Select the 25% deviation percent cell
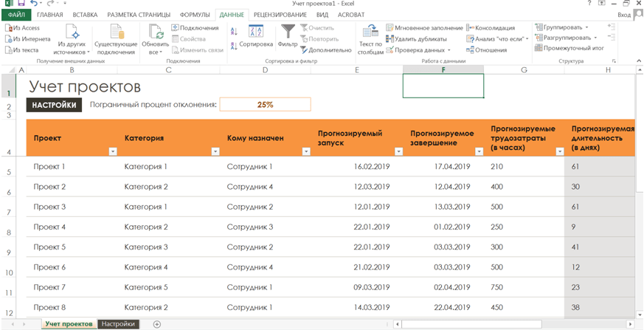This screenshot has width=644, height=330. (x=265, y=105)
